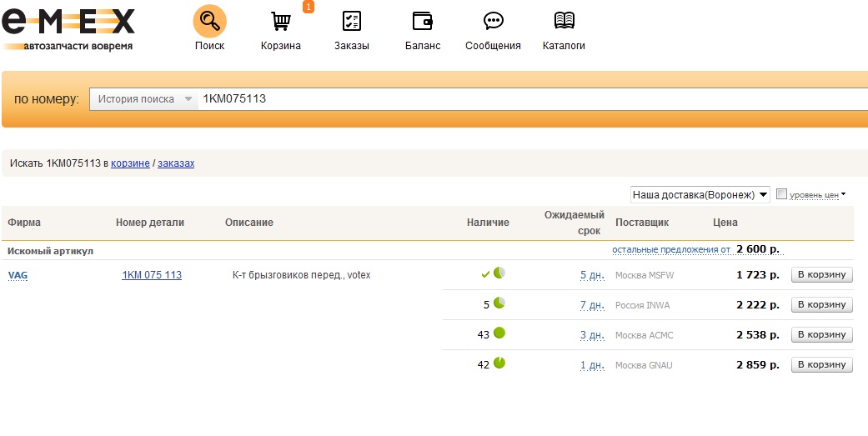Click the part number search input field
The width and height of the screenshot is (868, 436).
pos(531,99)
